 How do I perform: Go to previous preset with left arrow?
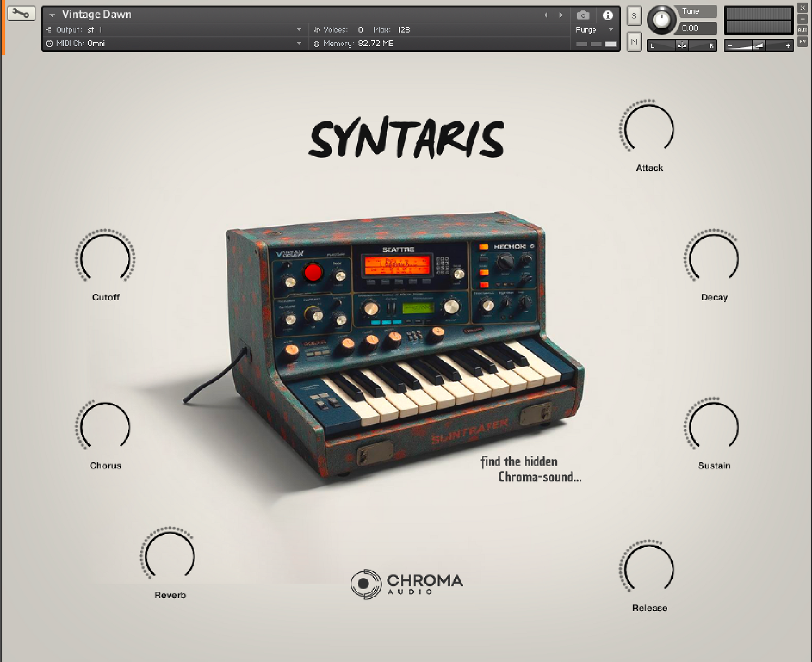[x=546, y=15]
